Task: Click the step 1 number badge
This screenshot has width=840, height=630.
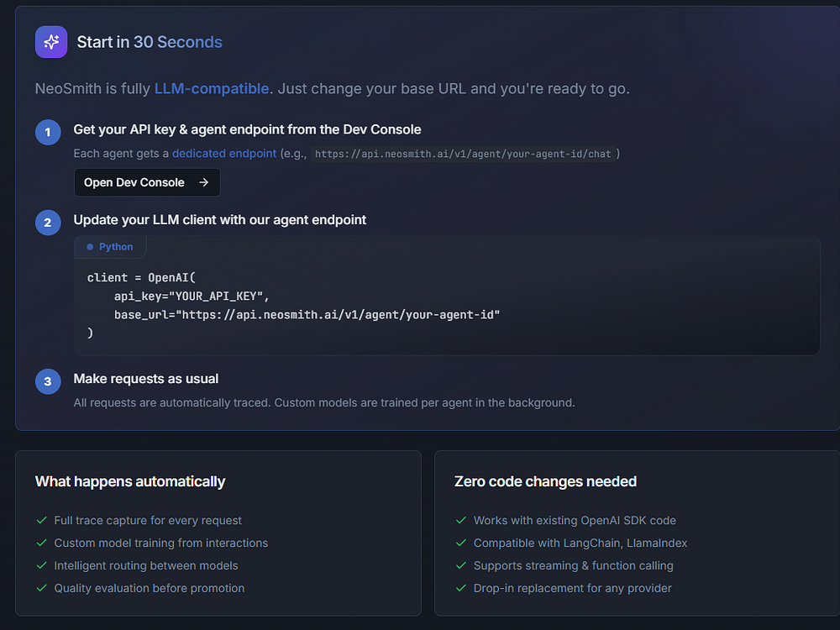Action: (48, 132)
